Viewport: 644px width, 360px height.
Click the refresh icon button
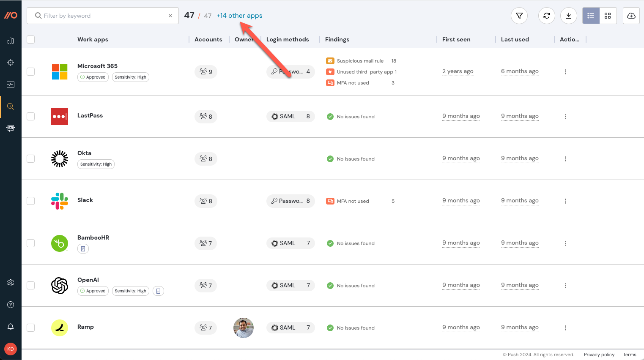547,16
